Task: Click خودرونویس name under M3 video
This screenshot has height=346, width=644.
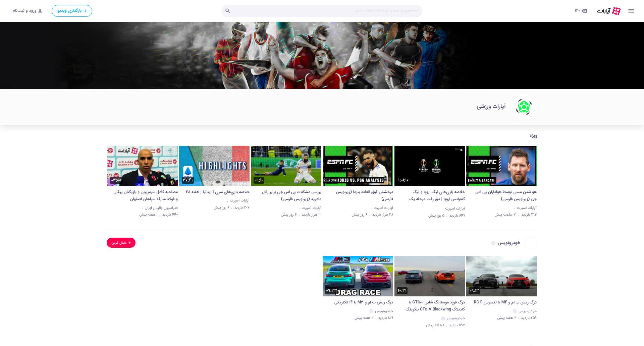Action: click(384, 311)
